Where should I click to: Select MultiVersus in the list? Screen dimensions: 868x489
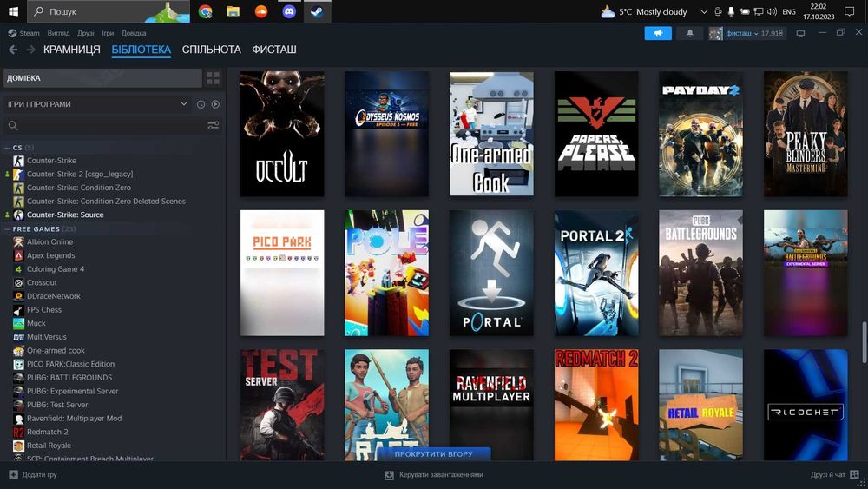tap(47, 337)
